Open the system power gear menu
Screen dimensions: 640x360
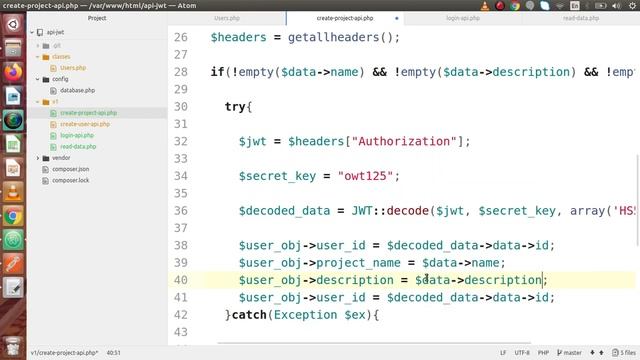632,6
